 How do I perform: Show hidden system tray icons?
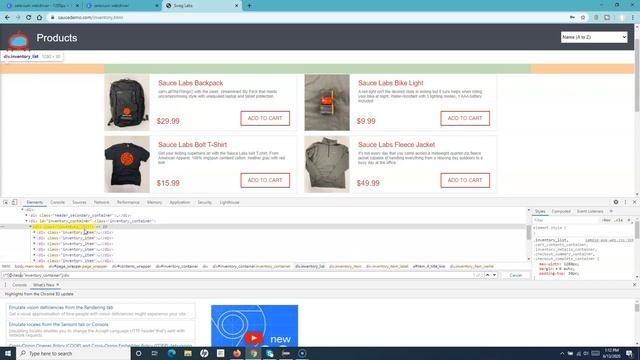(x=562, y=353)
